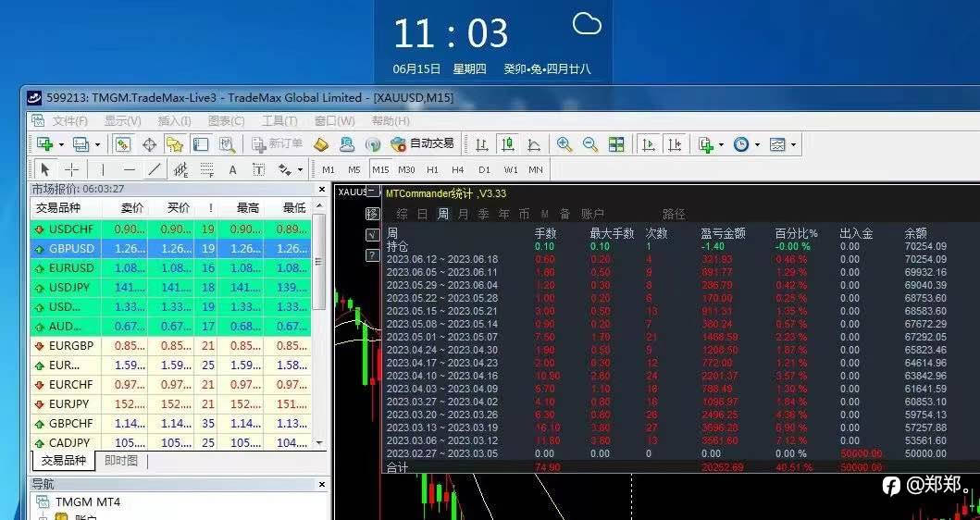The height and width of the screenshot is (520, 980).
Task: Collapse MTCommander panel with 一 button
Action: 372,192
